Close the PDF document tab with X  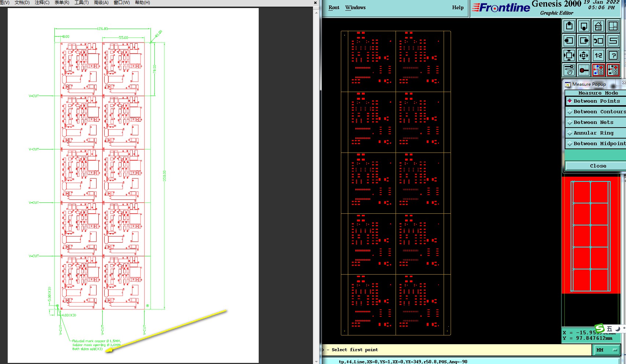315,3
